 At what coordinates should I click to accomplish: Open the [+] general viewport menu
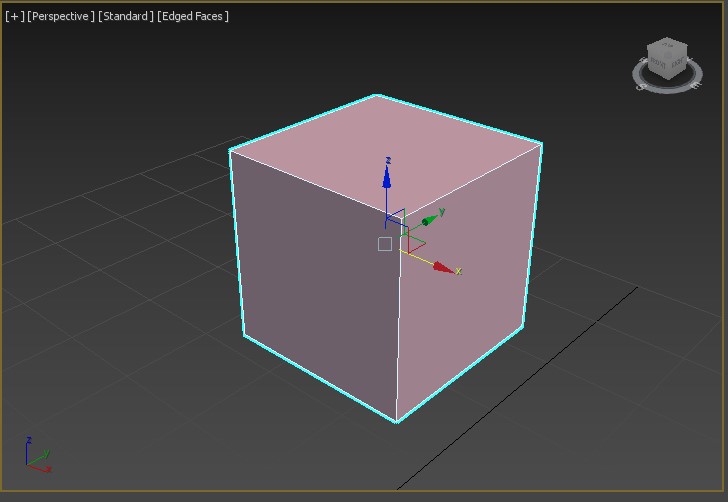pyautogui.click(x=15, y=16)
